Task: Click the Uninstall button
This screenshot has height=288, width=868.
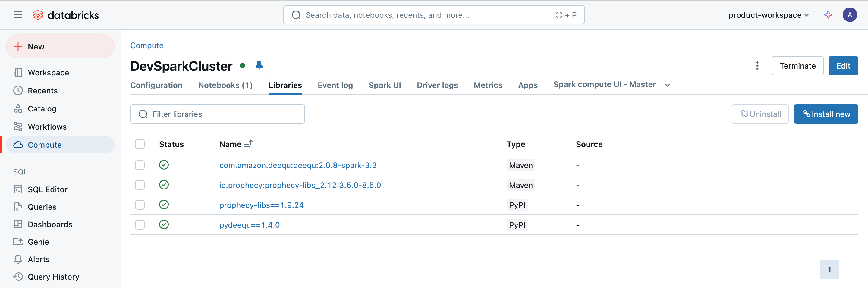Action: [x=760, y=114]
